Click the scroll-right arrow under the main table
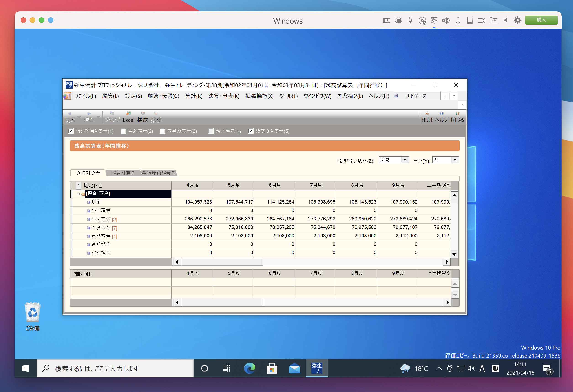 447,262
